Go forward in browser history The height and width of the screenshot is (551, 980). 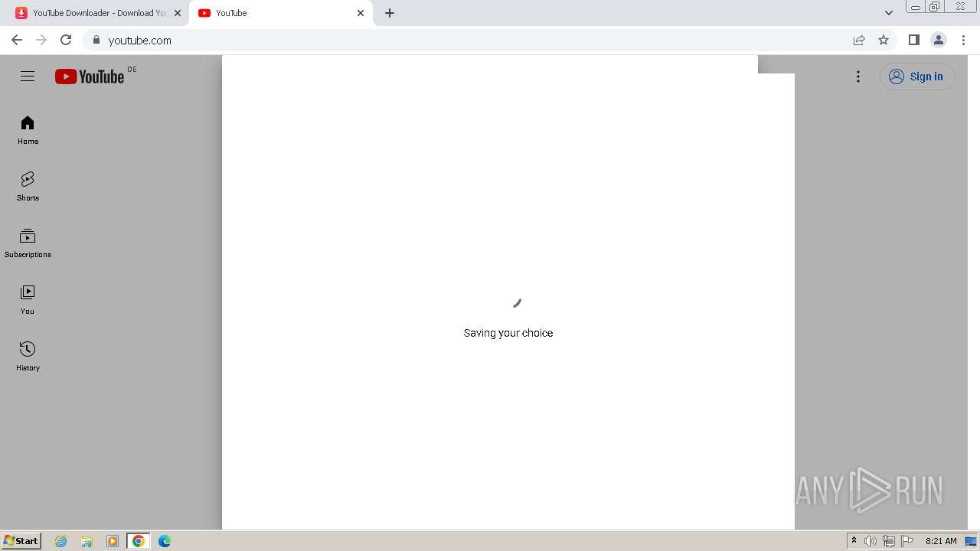[x=41, y=40]
